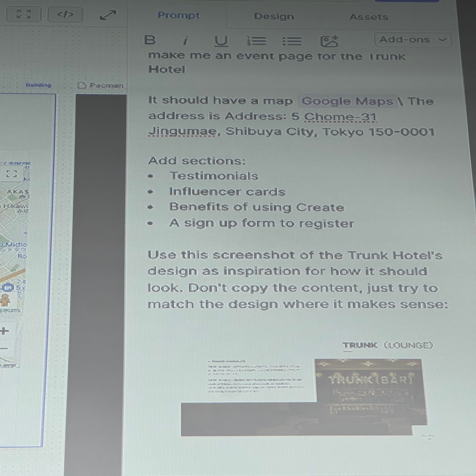Click the diagonal expand arrow icon
476x476 pixels.
[108, 15]
